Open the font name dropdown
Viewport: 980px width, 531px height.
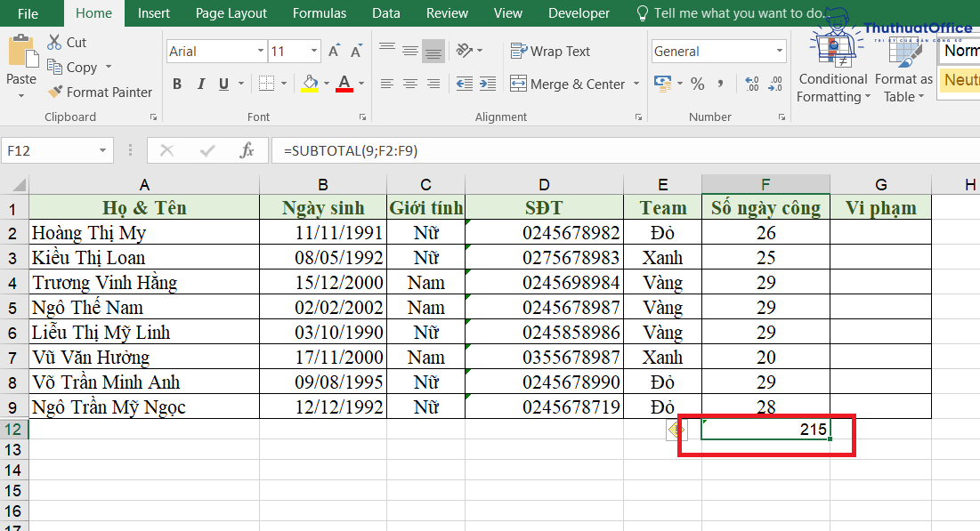click(259, 51)
